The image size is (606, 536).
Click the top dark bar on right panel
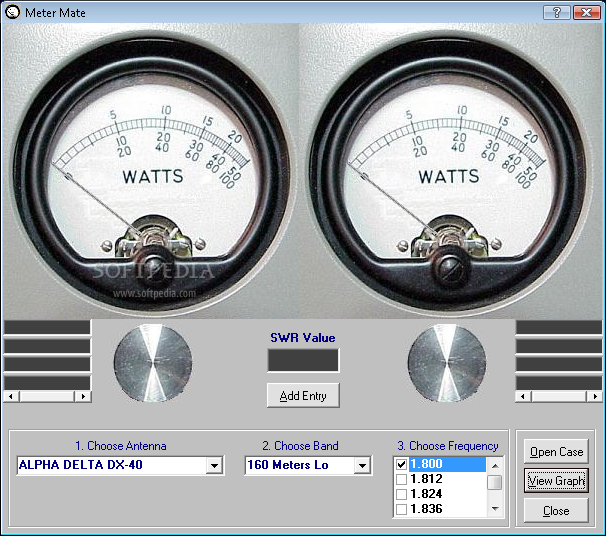click(559, 327)
